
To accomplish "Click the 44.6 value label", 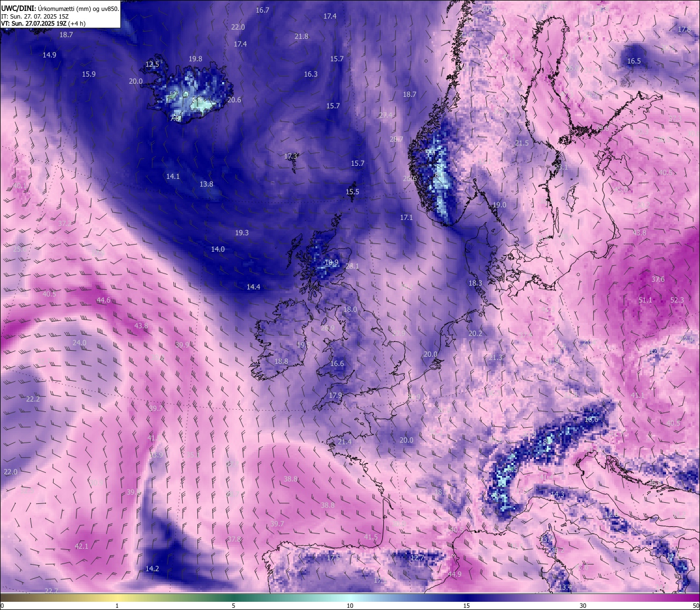I will pos(103,300).
